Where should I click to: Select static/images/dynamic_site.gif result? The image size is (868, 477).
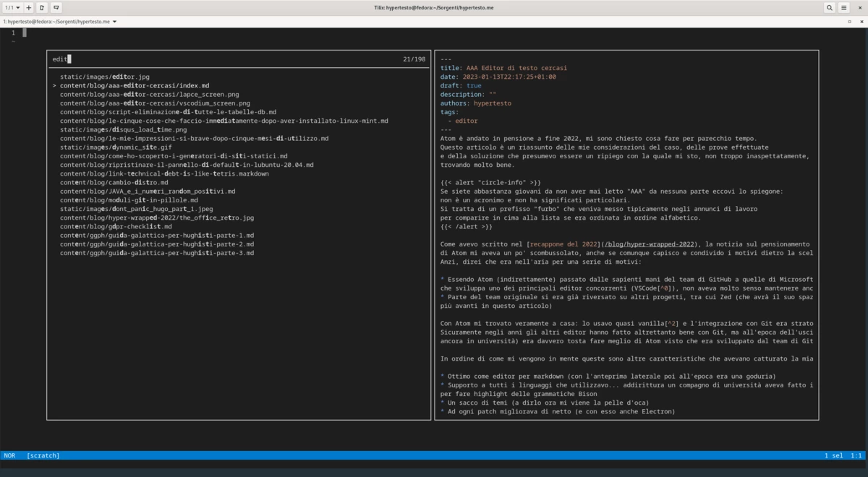(x=116, y=147)
